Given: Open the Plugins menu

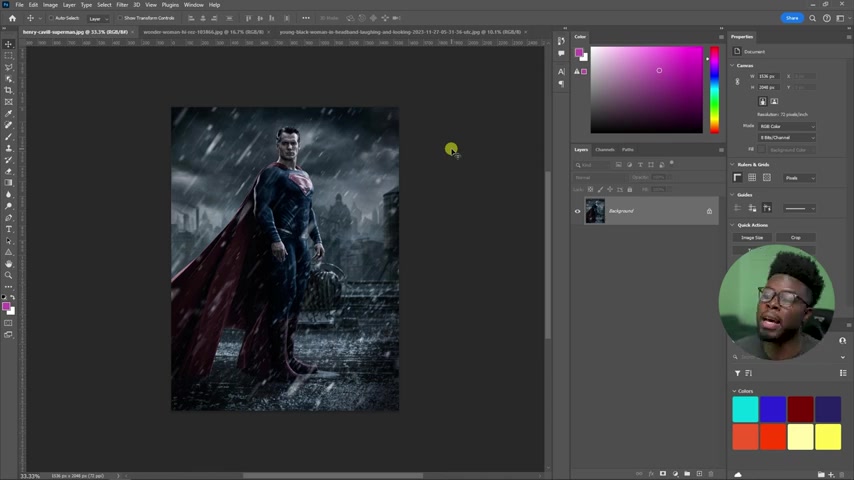Looking at the screenshot, I should point(170,5).
